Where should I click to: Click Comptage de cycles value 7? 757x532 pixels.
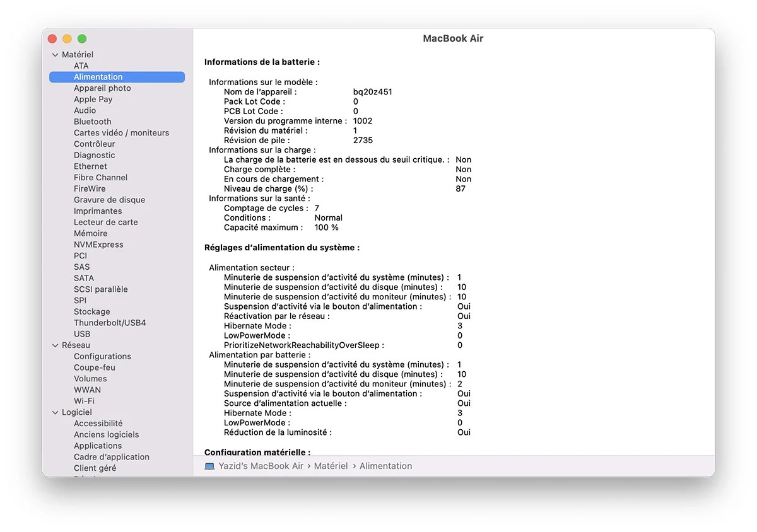pos(317,208)
